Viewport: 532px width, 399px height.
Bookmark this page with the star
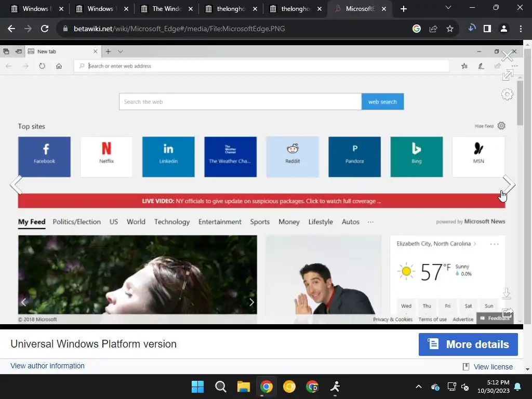pyautogui.click(x=449, y=29)
